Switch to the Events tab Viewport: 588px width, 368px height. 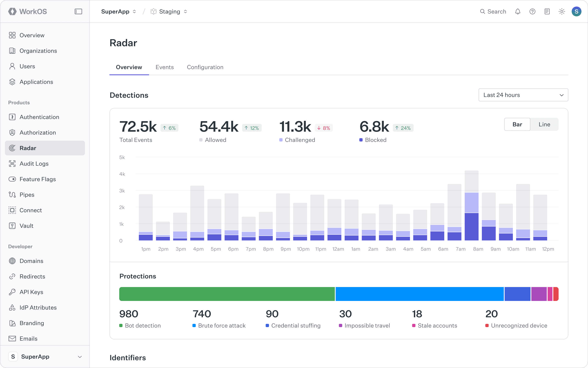(165, 67)
